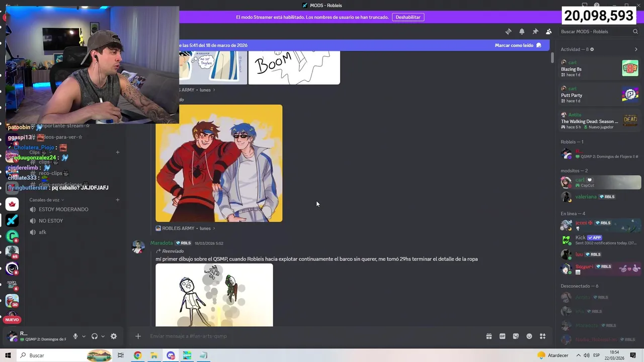Open the emoji picker
This screenshot has height=362, width=644.
point(529,336)
